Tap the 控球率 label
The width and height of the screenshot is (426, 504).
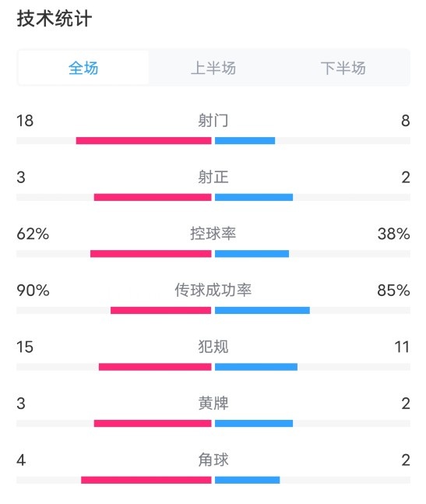coord(213,234)
